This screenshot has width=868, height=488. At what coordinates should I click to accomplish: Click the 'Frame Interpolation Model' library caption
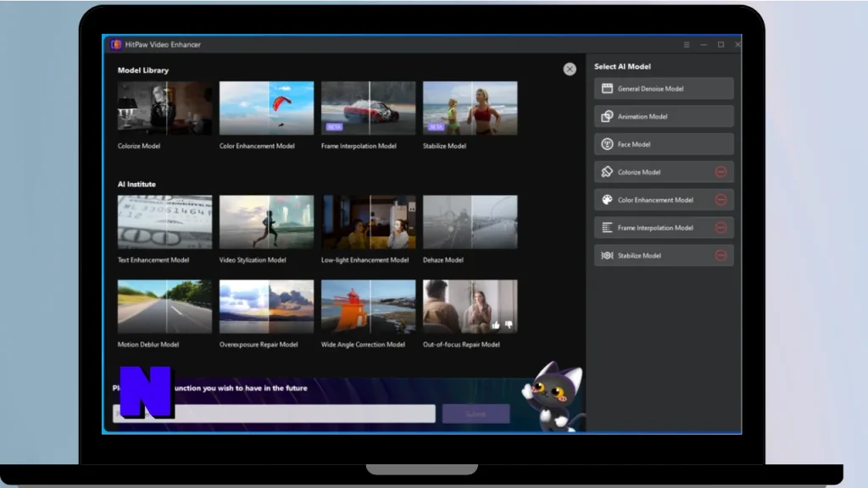click(x=359, y=146)
